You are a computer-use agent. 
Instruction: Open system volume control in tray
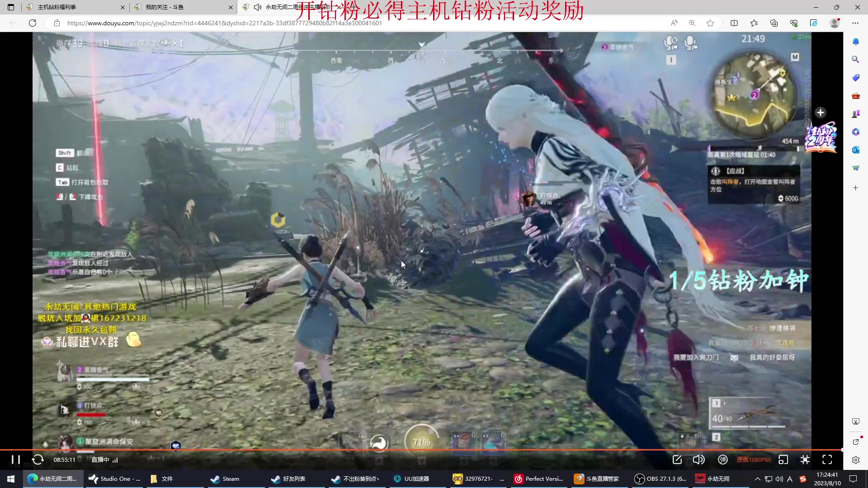point(779,479)
